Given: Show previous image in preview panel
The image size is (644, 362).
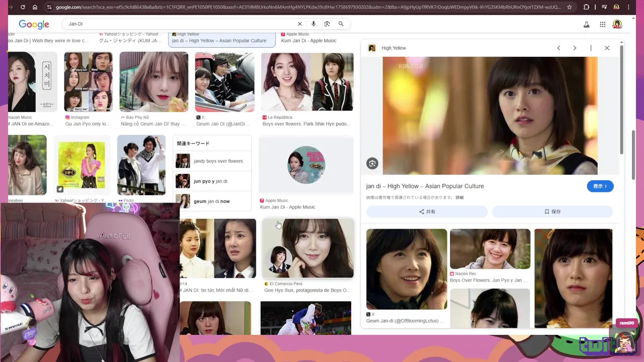Looking at the screenshot, I should [x=558, y=48].
